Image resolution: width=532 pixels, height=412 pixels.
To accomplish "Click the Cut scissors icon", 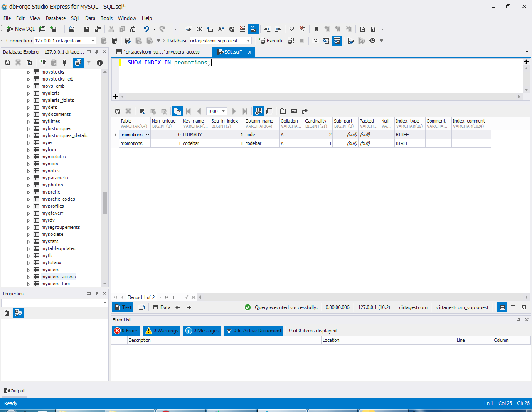I will point(111,29).
